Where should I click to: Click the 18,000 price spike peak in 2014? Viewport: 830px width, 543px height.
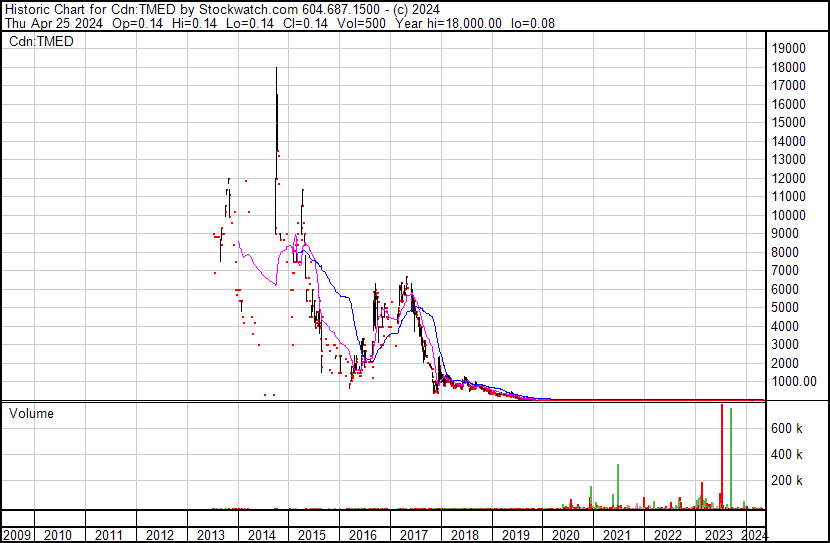276,69
